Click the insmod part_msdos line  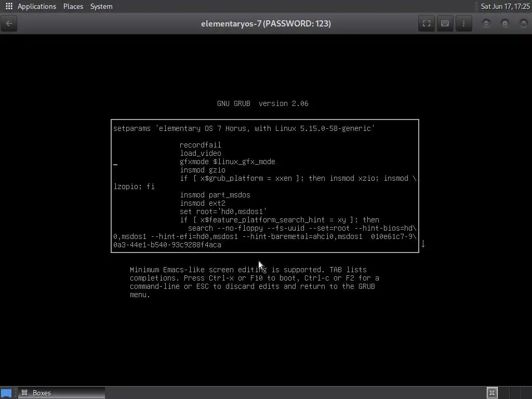(x=215, y=195)
